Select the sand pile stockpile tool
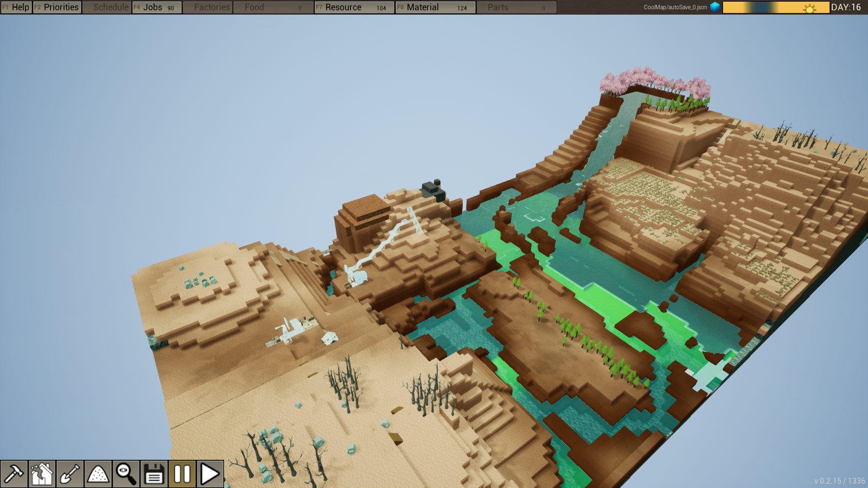868x488 pixels. click(98, 474)
